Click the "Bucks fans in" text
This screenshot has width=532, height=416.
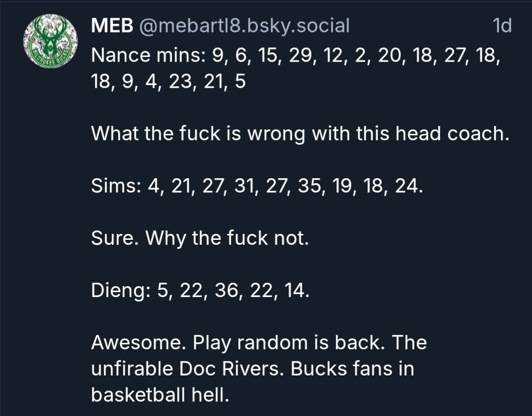[353, 369]
